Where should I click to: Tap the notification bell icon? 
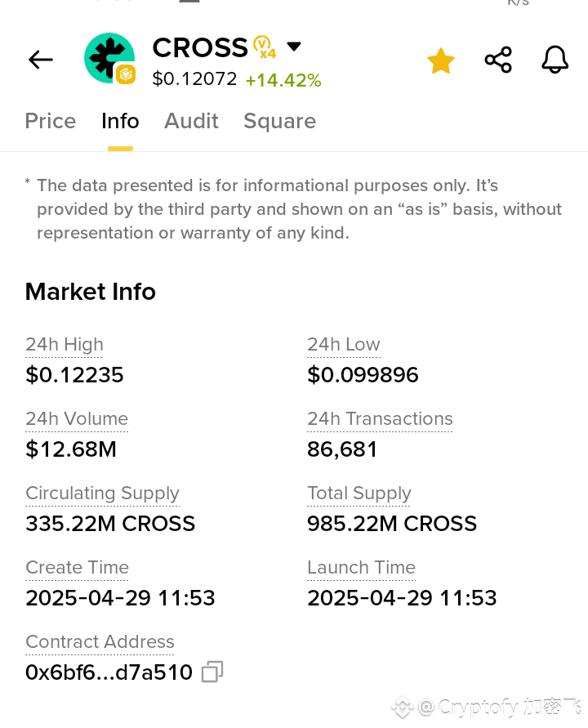tap(555, 60)
